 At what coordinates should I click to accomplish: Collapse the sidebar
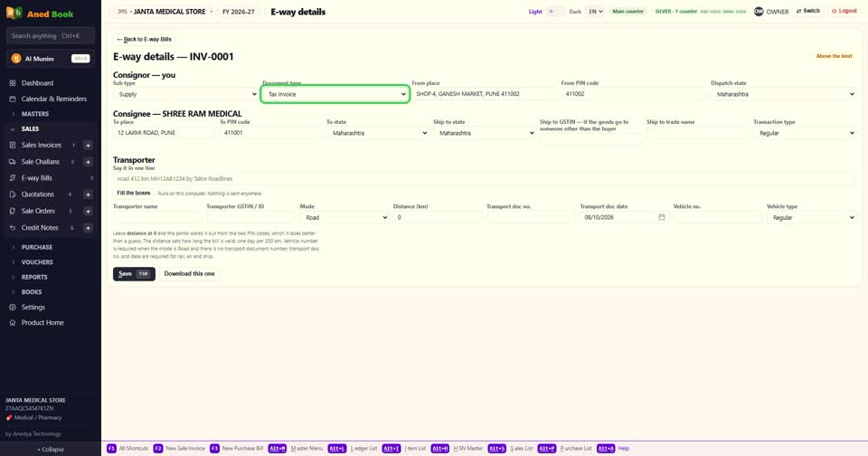click(x=51, y=450)
